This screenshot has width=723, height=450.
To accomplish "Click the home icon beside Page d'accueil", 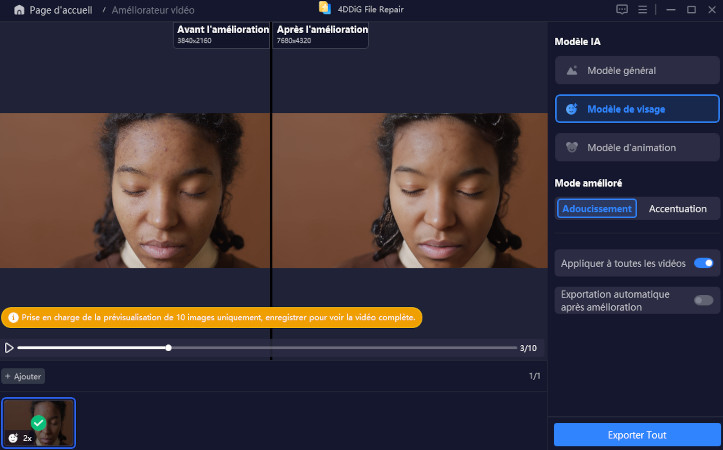I will 19,10.
